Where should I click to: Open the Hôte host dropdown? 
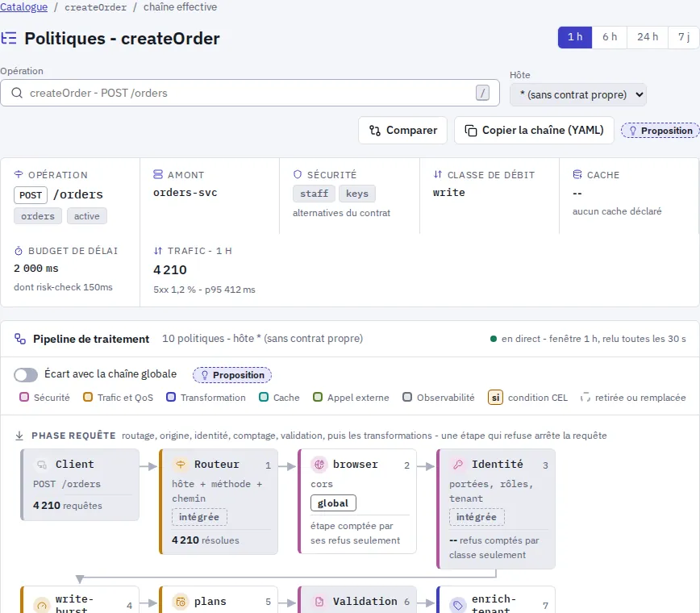pyautogui.click(x=577, y=94)
